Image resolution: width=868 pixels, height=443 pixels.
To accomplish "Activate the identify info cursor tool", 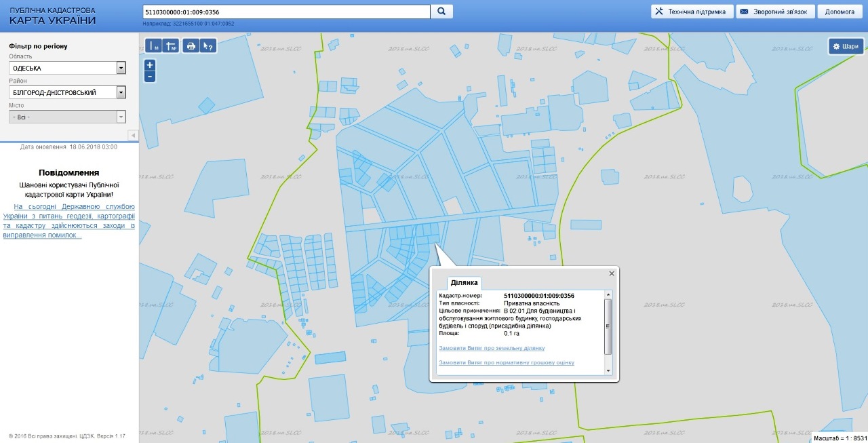I will click(x=208, y=46).
